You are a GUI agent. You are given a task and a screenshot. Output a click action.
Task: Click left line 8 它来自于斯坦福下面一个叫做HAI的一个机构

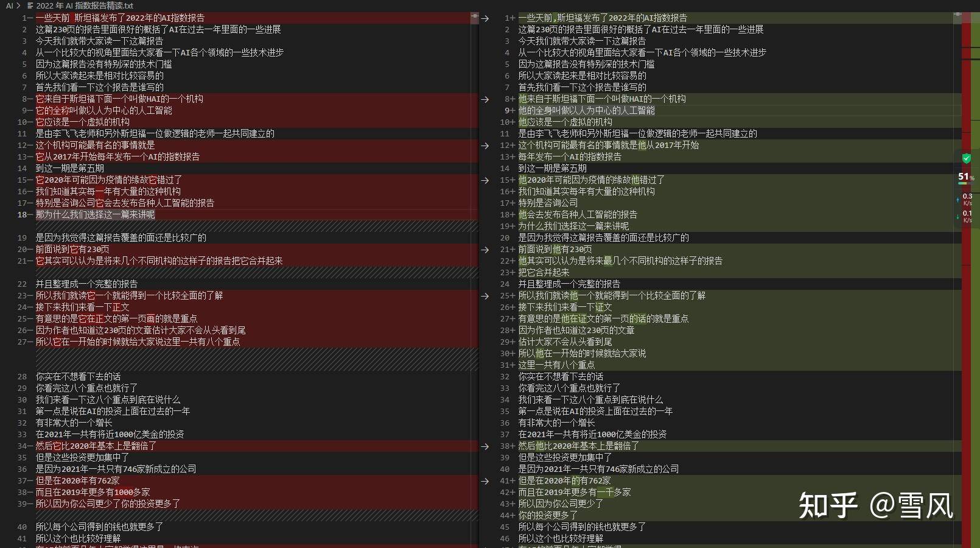119,99
